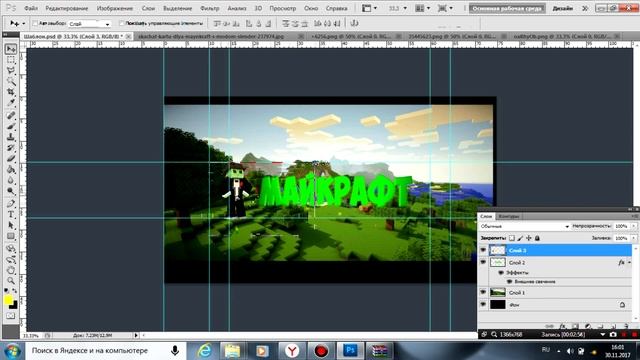Select the Hand tool

pyautogui.click(x=11, y=270)
